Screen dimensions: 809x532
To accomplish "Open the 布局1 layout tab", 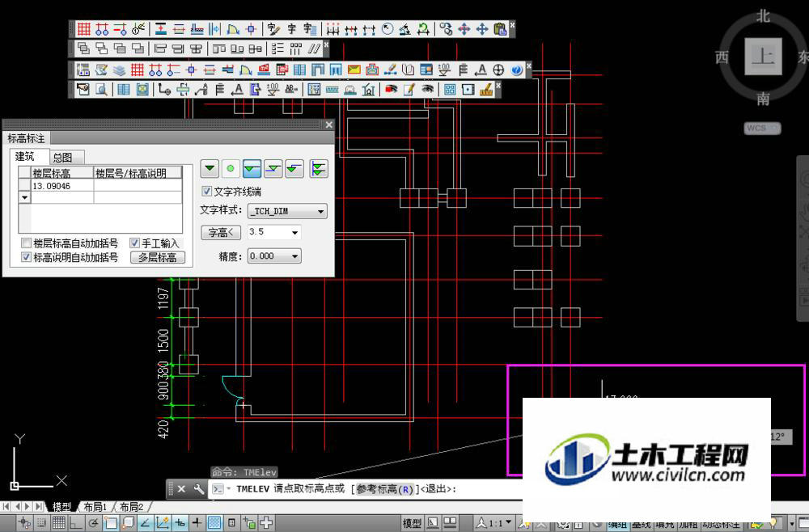I will click(95, 507).
